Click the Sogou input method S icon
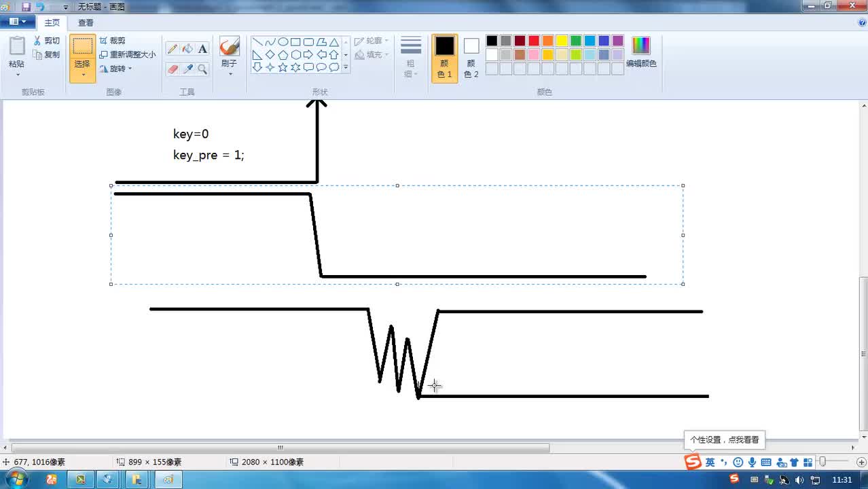 click(x=692, y=462)
